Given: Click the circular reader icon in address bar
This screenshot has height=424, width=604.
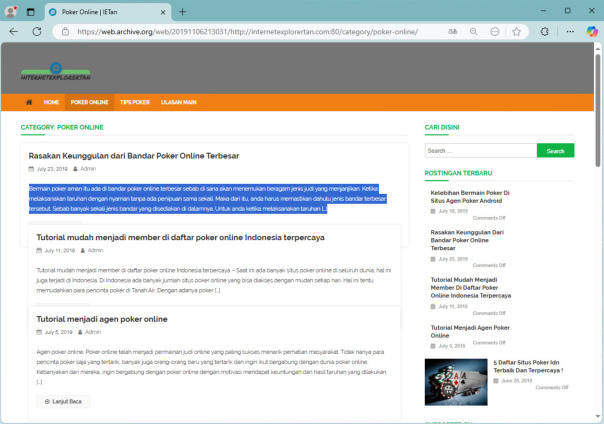Looking at the screenshot, I should coord(495,32).
